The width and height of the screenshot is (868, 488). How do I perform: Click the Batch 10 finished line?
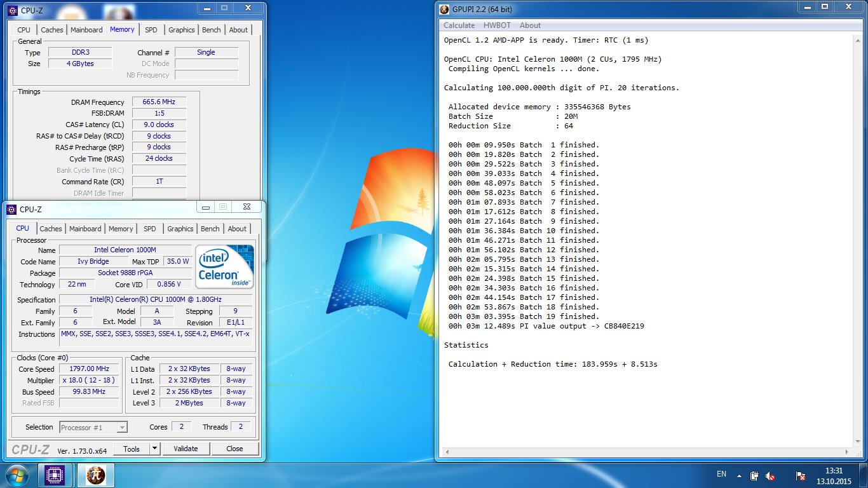coord(524,231)
